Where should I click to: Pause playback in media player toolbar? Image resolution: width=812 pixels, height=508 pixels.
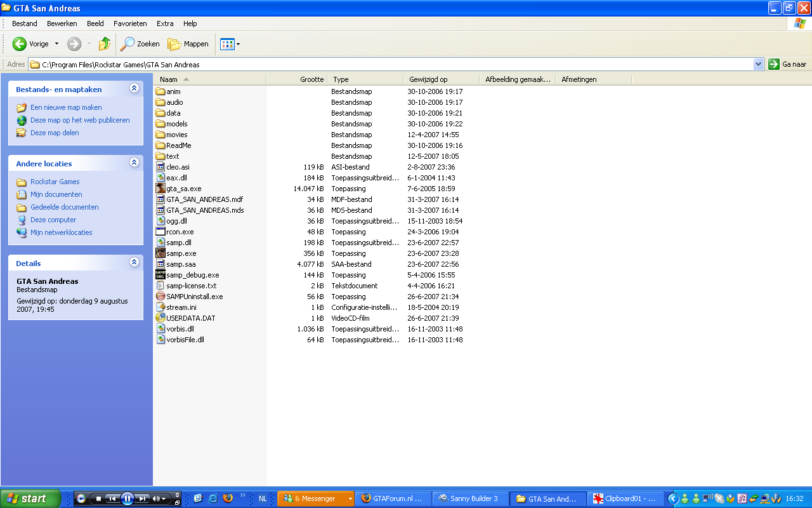[x=128, y=498]
